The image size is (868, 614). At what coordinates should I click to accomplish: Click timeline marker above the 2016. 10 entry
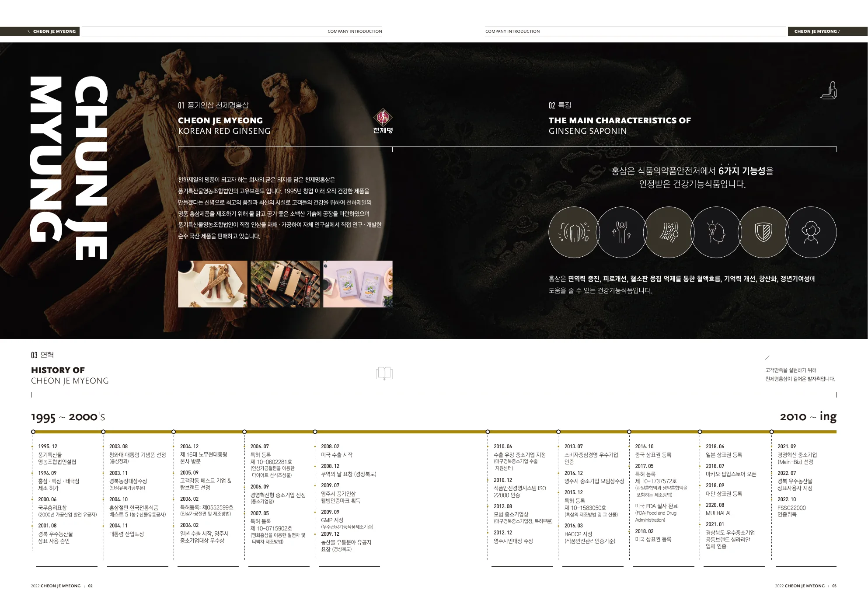629,432
